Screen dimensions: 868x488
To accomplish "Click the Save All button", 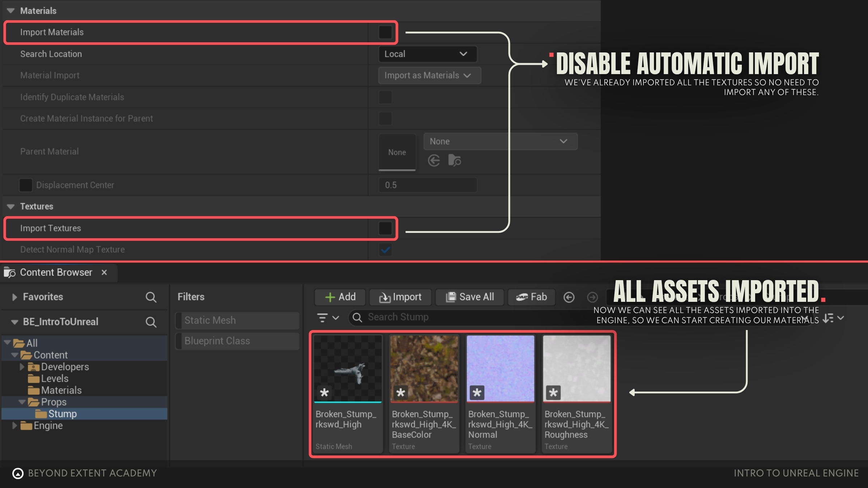I will tap(470, 297).
